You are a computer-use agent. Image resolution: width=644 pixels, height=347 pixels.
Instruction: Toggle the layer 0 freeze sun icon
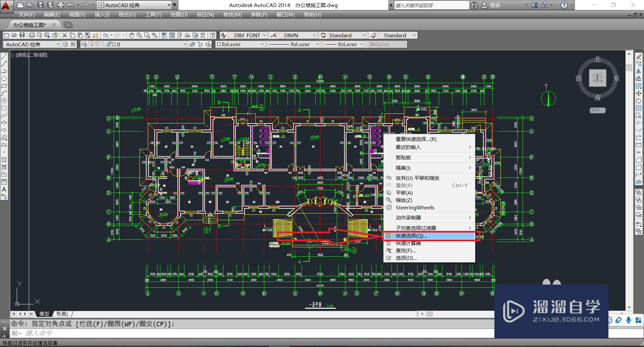click(97, 44)
